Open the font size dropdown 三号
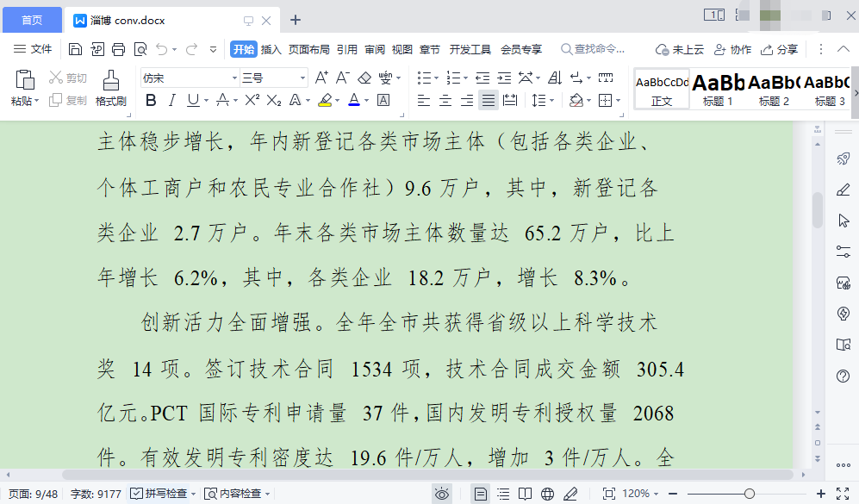This screenshot has width=859, height=504. pyautogui.click(x=302, y=78)
